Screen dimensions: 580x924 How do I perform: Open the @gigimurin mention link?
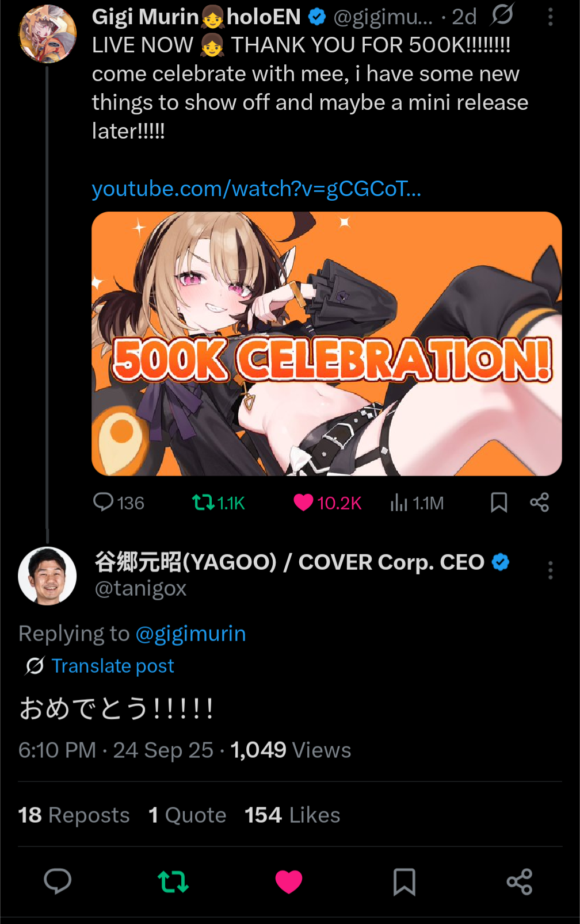coord(190,633)
